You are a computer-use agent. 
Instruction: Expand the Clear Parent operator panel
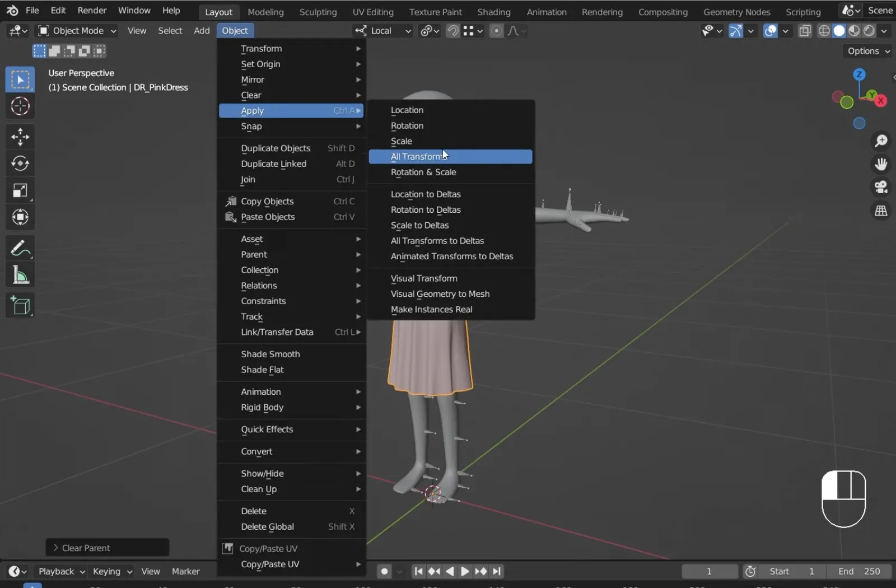108,548
